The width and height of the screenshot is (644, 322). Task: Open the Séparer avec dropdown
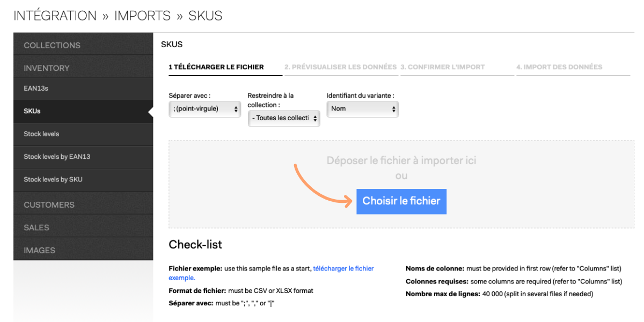(x=204, y=109)
